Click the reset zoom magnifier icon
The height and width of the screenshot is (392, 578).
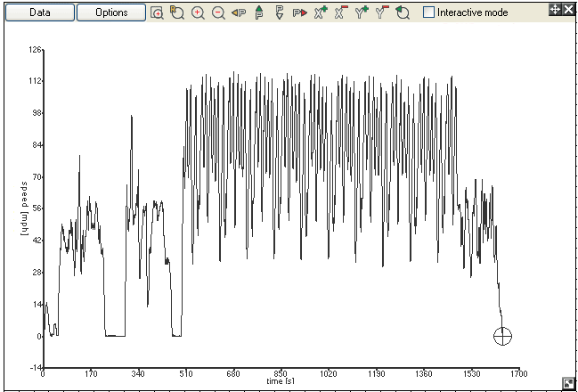pyautogui.click(x=176, y=13)
